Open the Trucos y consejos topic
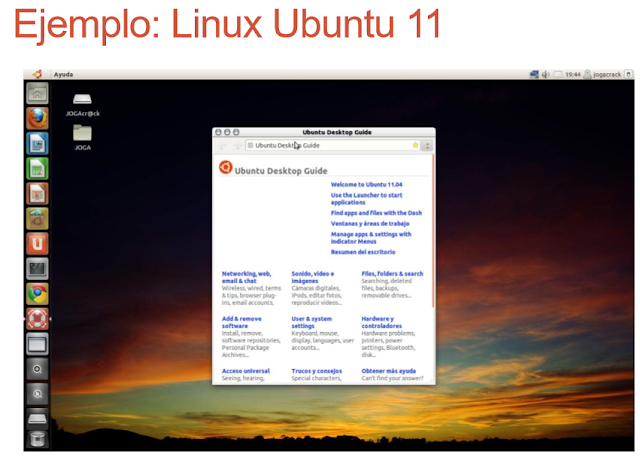Image resolution: width=640 pixels, height=463 pixels. 317,371
